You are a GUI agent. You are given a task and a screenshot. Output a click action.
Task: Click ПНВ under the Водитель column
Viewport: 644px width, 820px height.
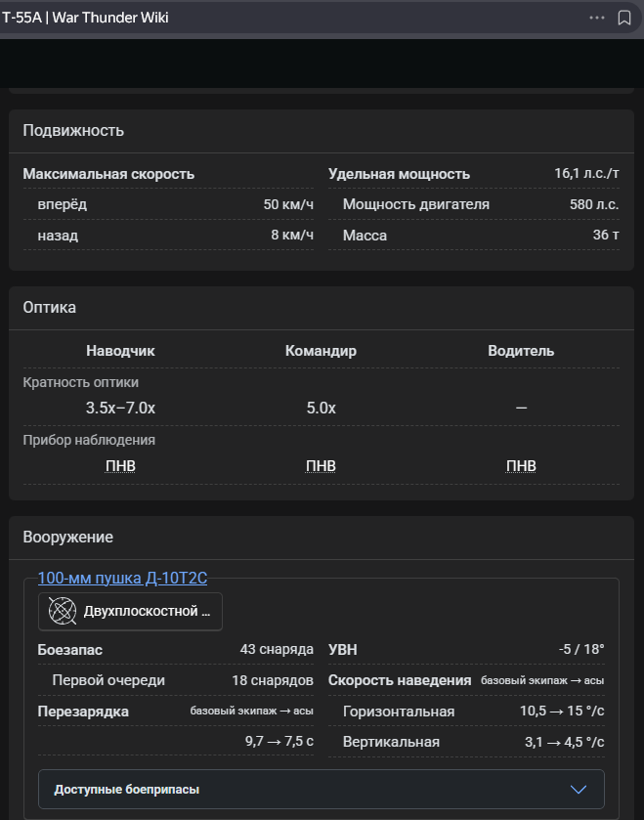(521, 465)
